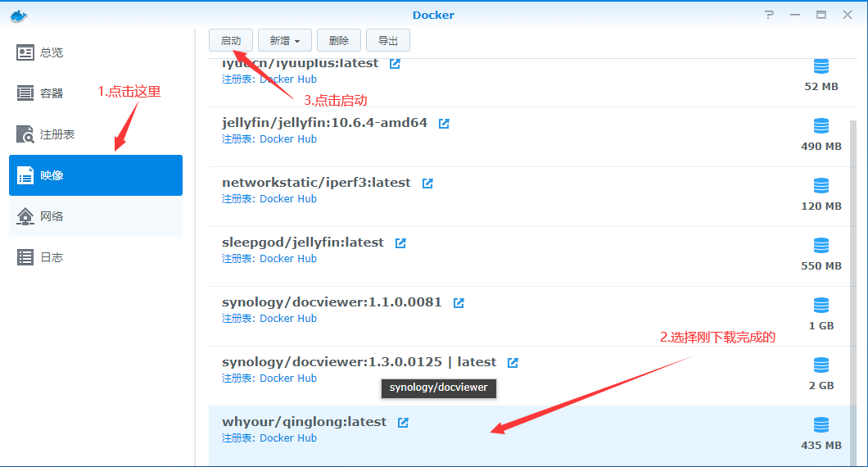
Task: Click the 启动 launch button
Action: coord(231,40)
